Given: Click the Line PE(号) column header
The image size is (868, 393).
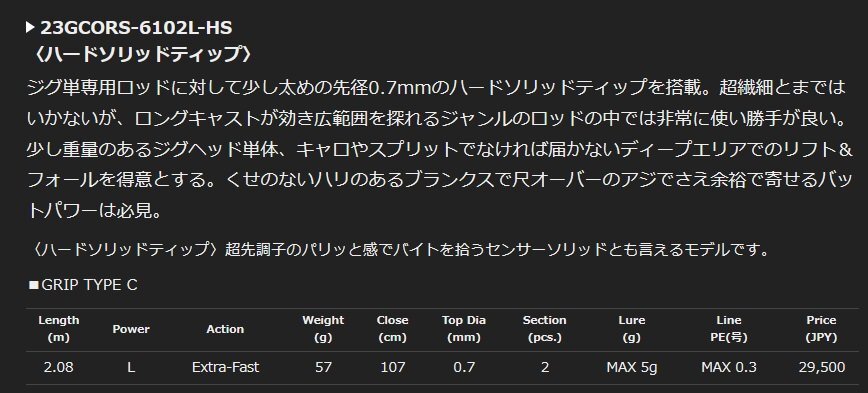Looking at the screenshot, I should pos(728,329).
